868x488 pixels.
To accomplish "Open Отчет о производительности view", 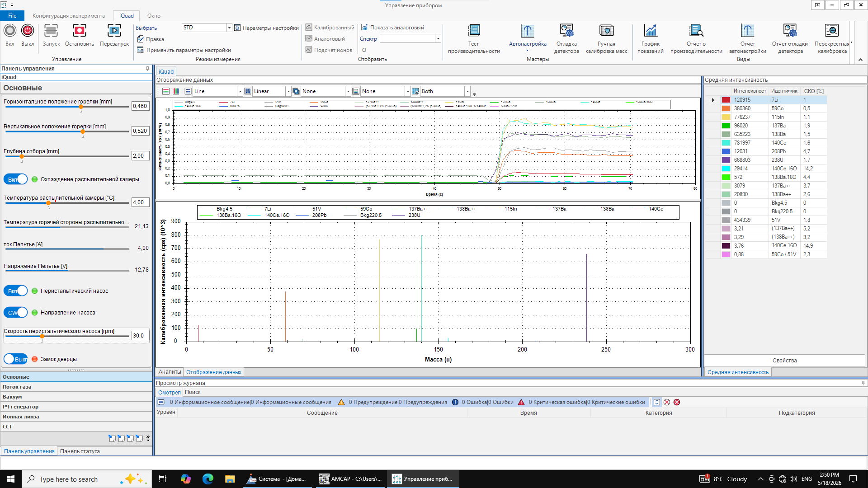I will [x=696, y=38].
